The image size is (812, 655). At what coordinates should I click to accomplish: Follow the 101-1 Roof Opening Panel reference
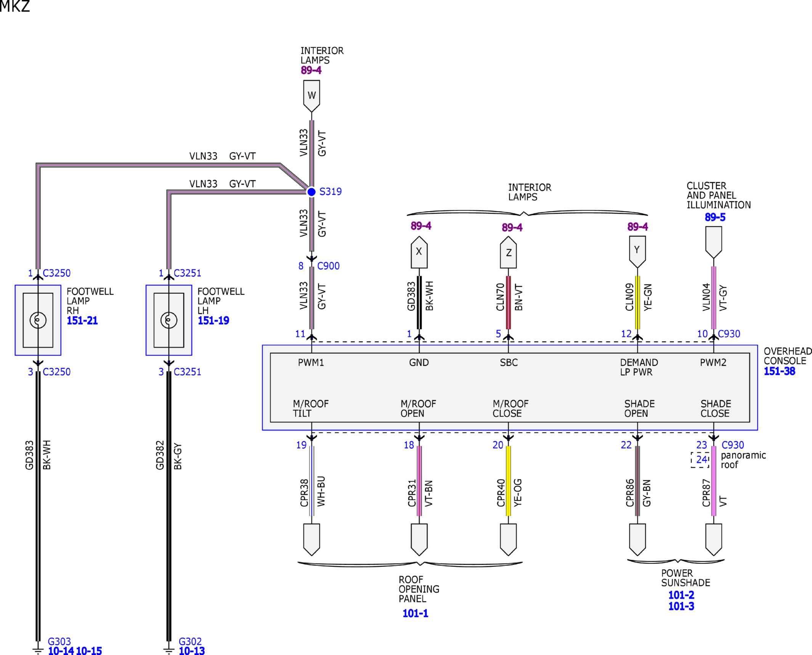(x=415, y=613)
